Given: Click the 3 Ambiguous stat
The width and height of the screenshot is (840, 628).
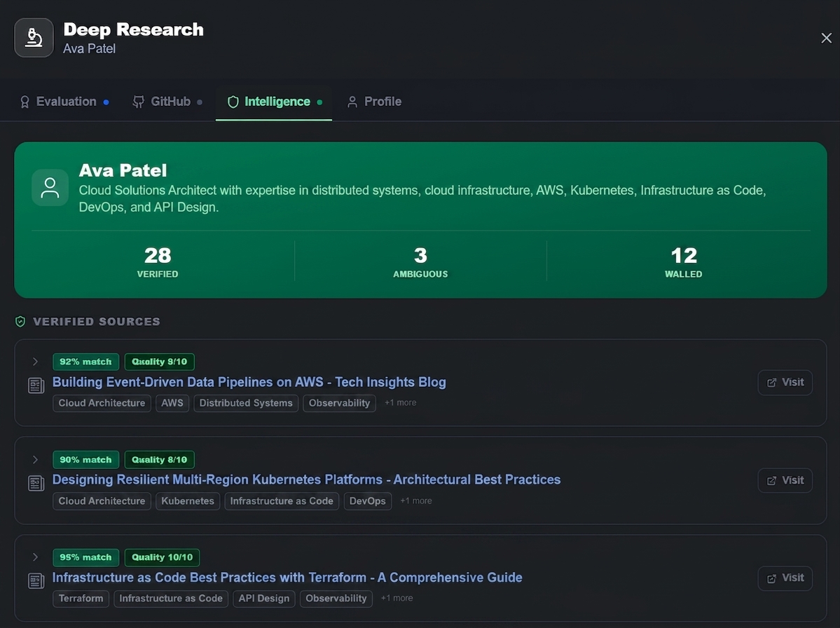Looking at the screenshot, I should tap(420, 261).
